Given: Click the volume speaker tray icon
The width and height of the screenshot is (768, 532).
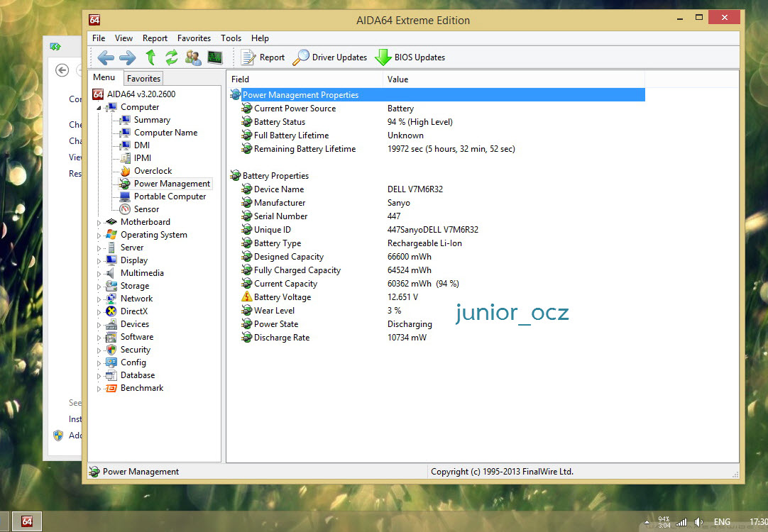Looking at the screenshot, I should [698, 522].
